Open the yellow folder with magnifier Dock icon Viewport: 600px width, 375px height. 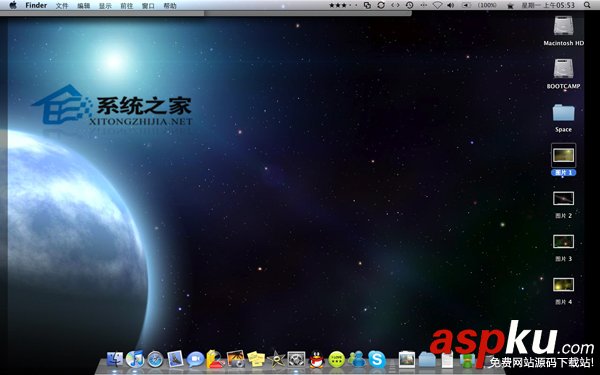pyautogui.click(x=215, y=359)
